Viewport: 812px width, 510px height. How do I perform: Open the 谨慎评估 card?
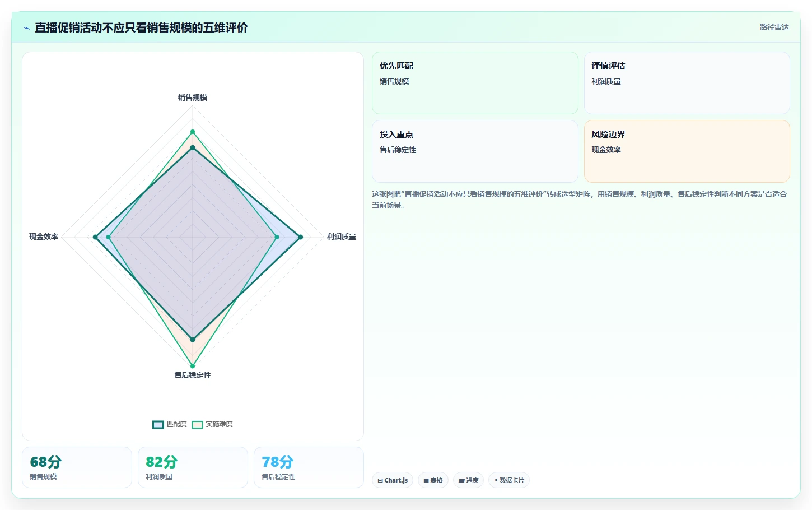pyautogui.click(x=687, y=83)
